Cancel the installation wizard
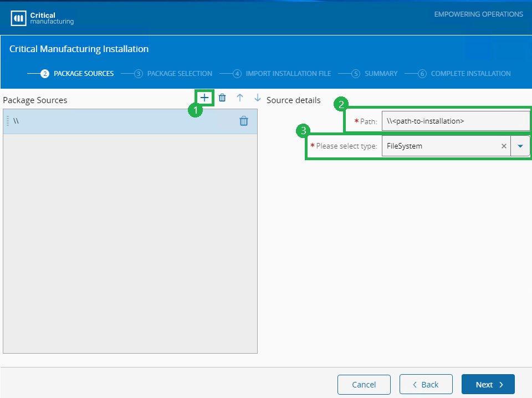 click(364, 385)
